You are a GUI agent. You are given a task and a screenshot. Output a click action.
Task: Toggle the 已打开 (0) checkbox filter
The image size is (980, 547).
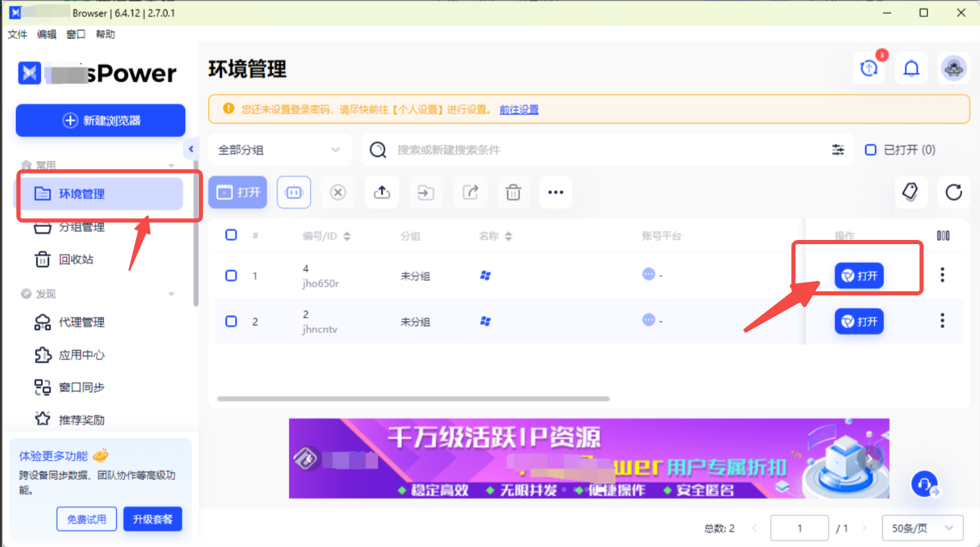click(871, 150)
